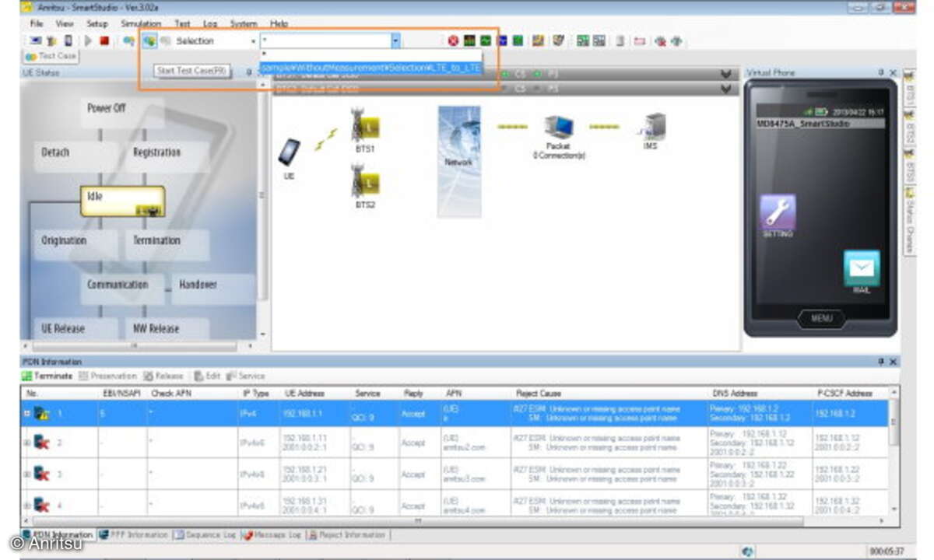Click the highlighted Start Test Case toolbar icon

[x=150, y=40]
